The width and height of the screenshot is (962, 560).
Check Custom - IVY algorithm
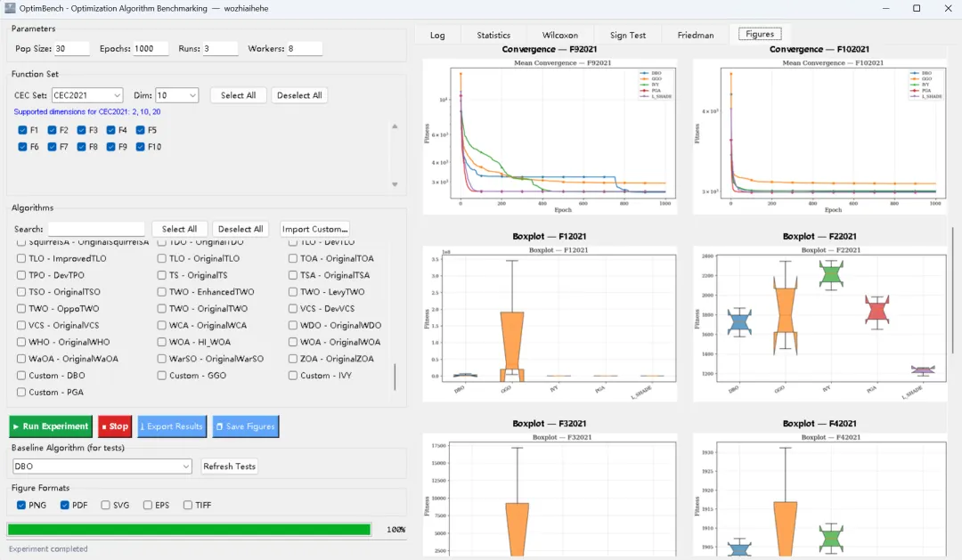coord(293,376)
